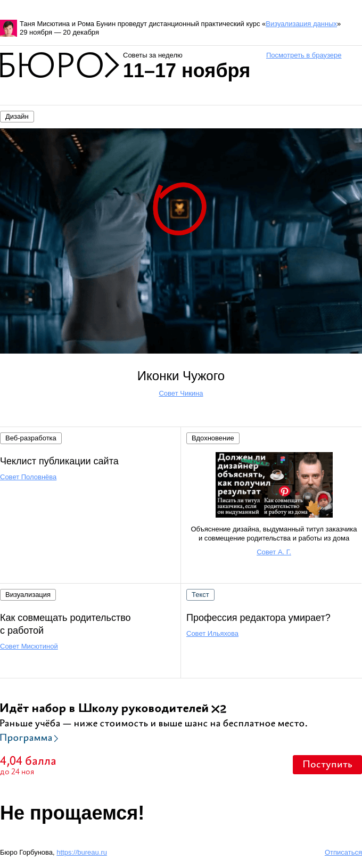
Task: Select the 'Текст' category tag
Action: coord(200,595)
